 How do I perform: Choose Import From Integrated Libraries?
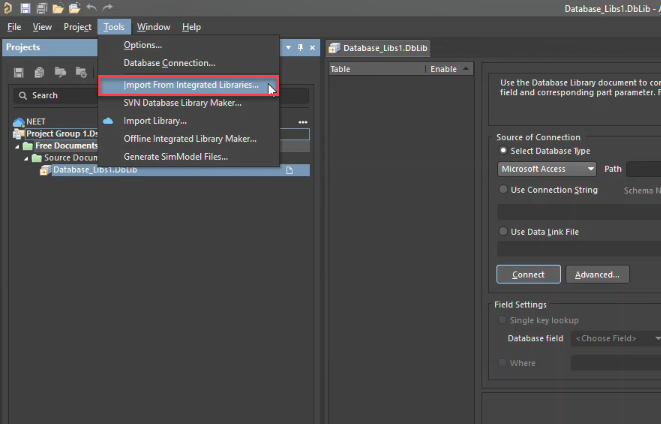pos(188,85)
